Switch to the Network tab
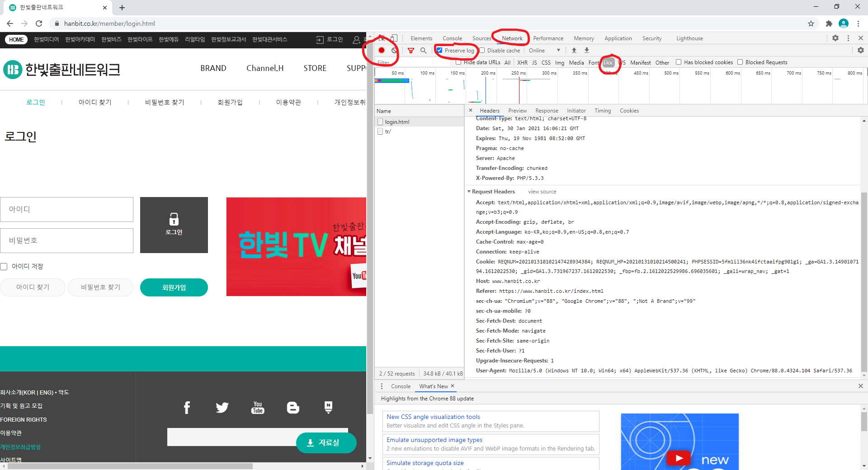This screenshot has width=868, height=470. click(x=512, y=38)
